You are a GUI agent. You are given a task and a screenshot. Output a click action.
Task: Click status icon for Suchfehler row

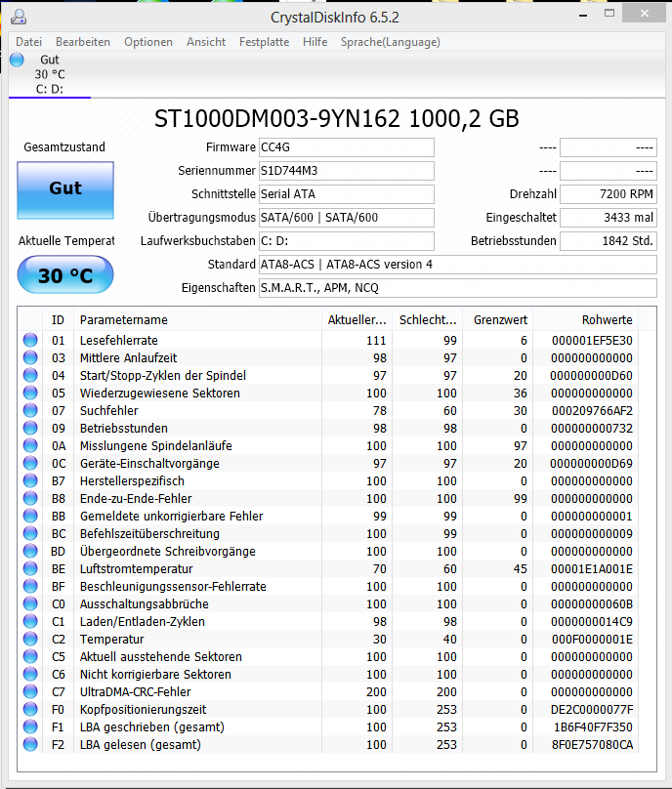30,410
